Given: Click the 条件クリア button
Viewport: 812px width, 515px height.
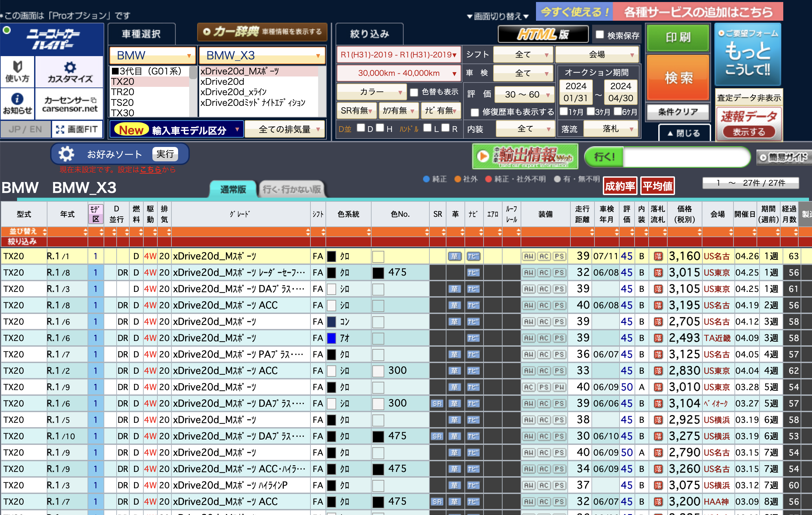Looking at the screenshot, I should tap(678, 112).
